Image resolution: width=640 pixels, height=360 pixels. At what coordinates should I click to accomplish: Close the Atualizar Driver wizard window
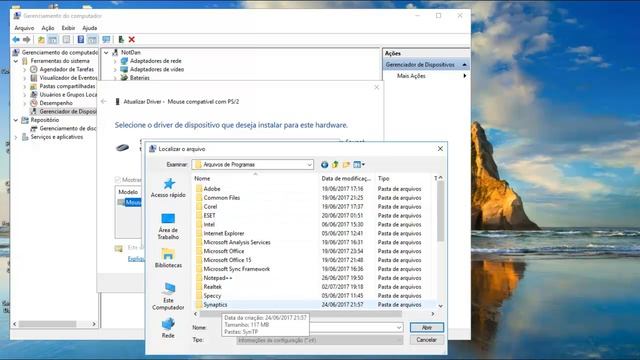[376, 87]
